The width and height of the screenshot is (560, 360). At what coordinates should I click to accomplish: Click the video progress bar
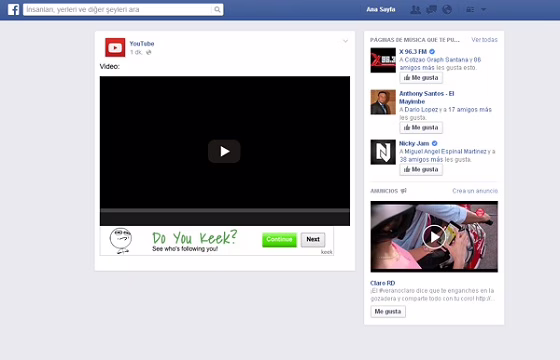coord(225,211)
